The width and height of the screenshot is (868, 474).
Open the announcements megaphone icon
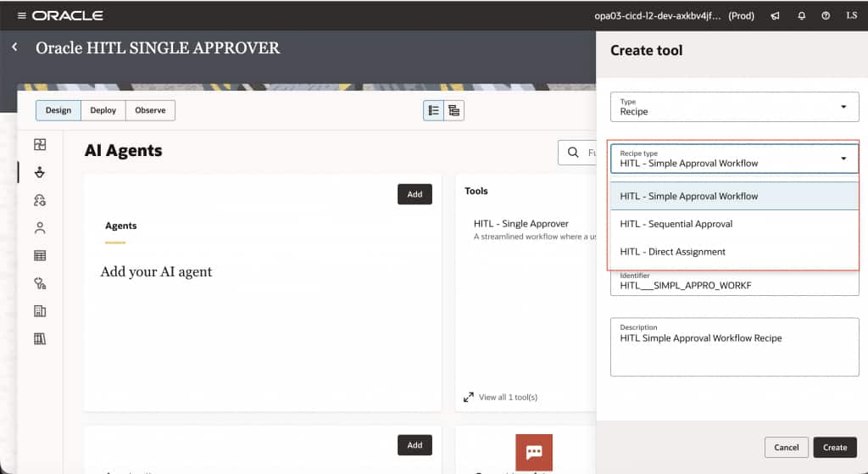[x=775, y=15]
